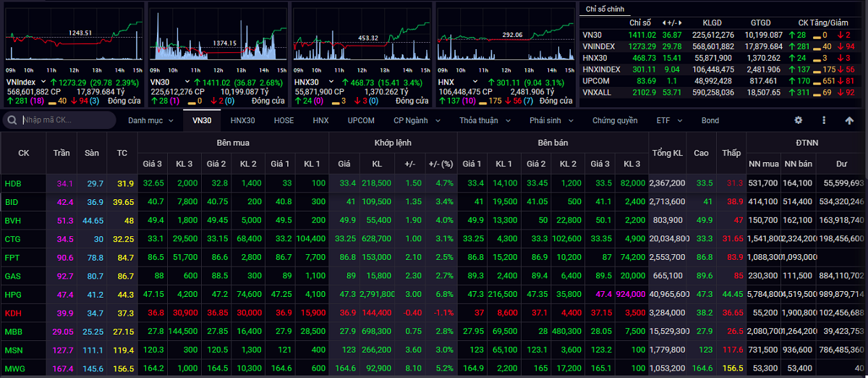Click the HPG stock symbol
Screen dimensions: 868x378
(13, 295)
